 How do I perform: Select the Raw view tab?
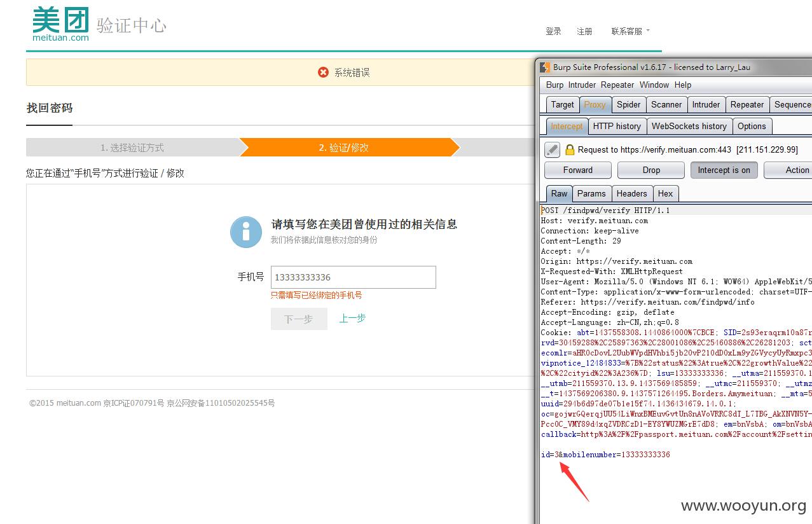click(559, 193)
